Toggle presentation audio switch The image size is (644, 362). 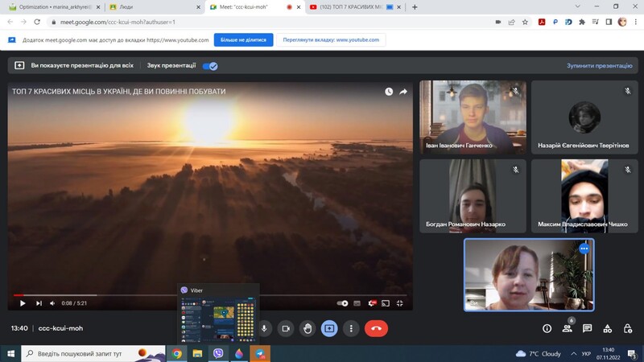(210, 66)
